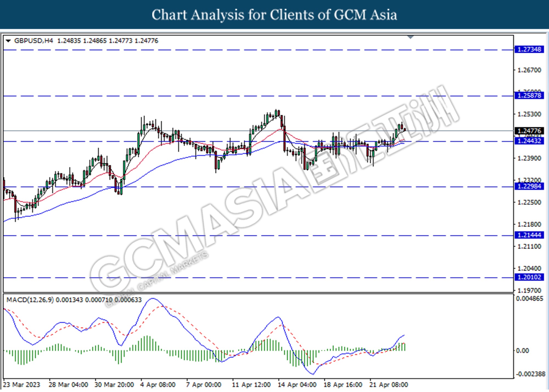Click the MACD scale value -0.002388

(x=530, y=374)
